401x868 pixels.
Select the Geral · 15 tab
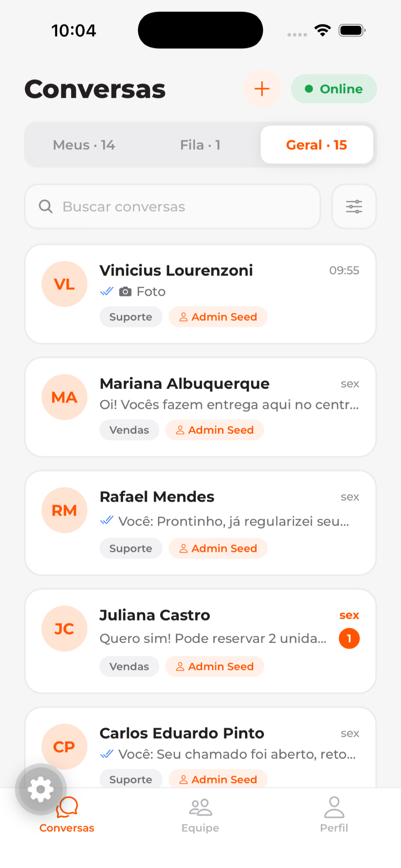(x=316, y=145)
